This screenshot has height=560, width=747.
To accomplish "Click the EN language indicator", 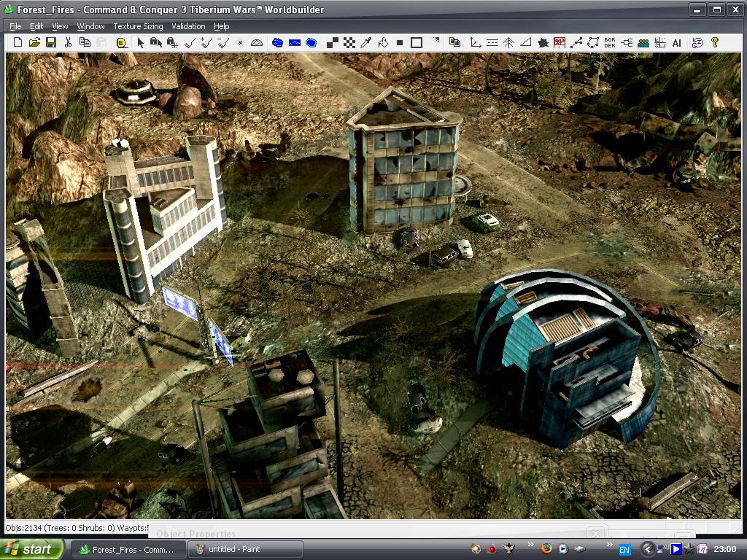I will (x=624, y=549).
